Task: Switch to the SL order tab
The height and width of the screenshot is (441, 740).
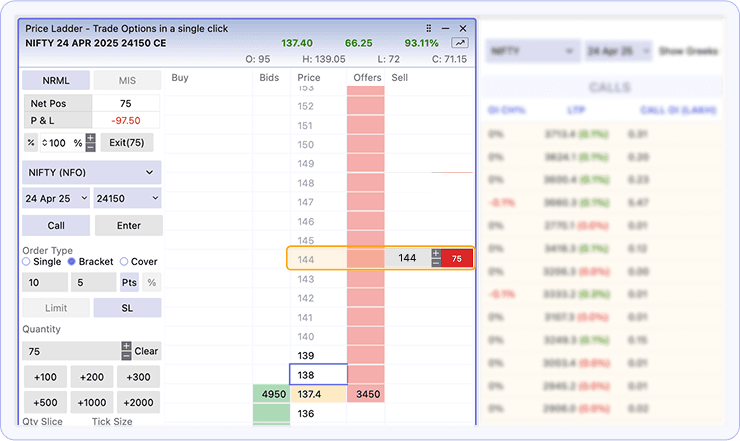Action: click(x=127, y=308)
